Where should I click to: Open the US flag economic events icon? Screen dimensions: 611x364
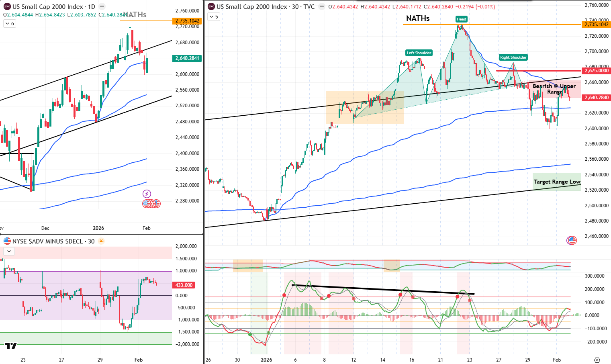point(151,204)
